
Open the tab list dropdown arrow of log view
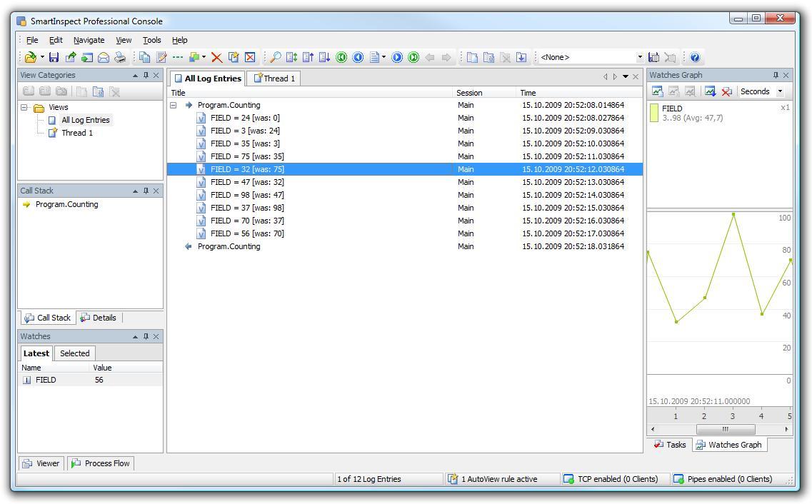(625, 76)
